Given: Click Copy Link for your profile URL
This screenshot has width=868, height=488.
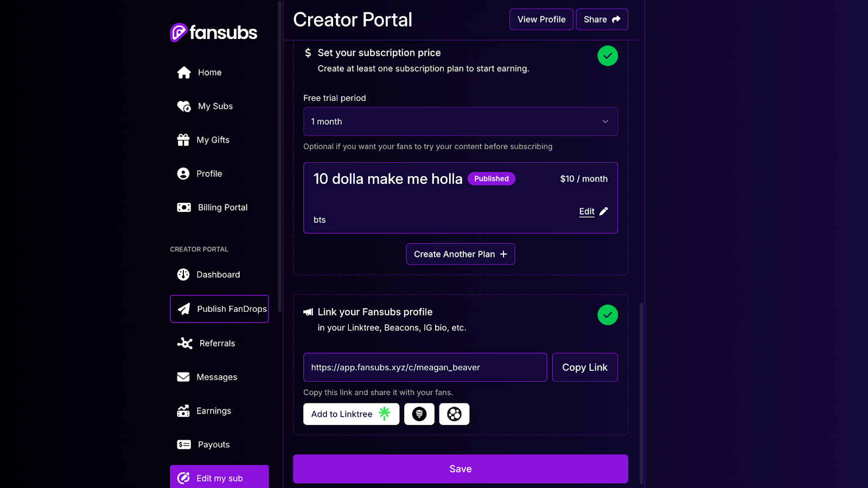Looking at the screenshot, I should [x=585, y=367].
